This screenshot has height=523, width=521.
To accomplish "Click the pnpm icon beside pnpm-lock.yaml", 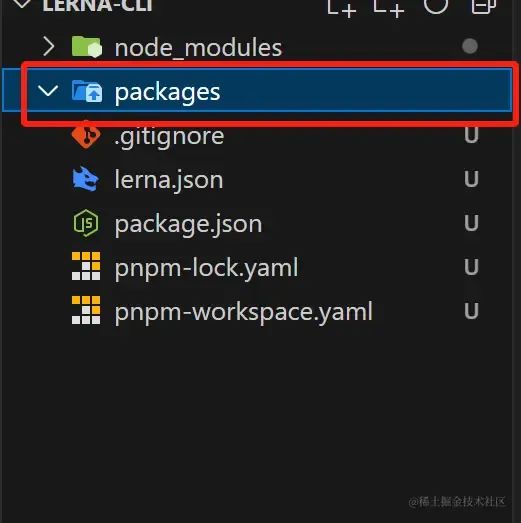I will tap(86, 266).
